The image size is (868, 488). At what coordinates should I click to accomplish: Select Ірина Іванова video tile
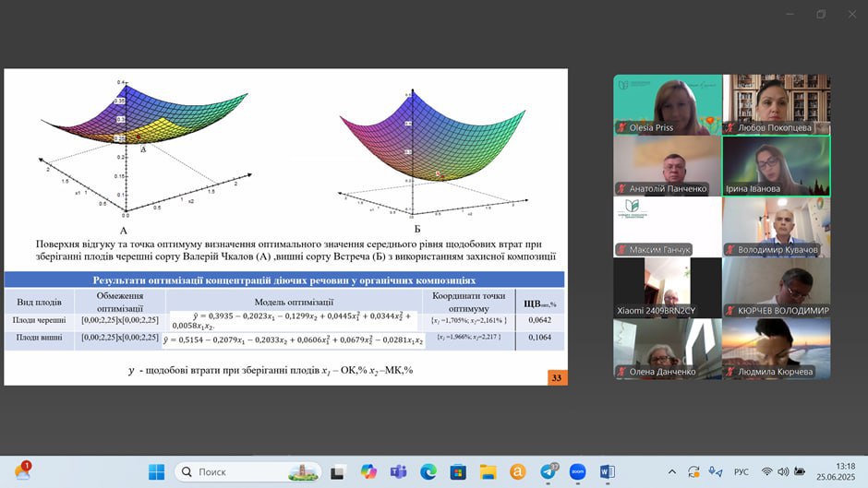777,166
